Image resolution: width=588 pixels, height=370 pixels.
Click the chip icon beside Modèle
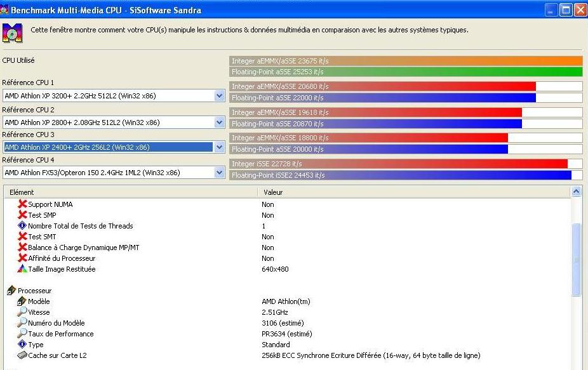click(22, 301)
